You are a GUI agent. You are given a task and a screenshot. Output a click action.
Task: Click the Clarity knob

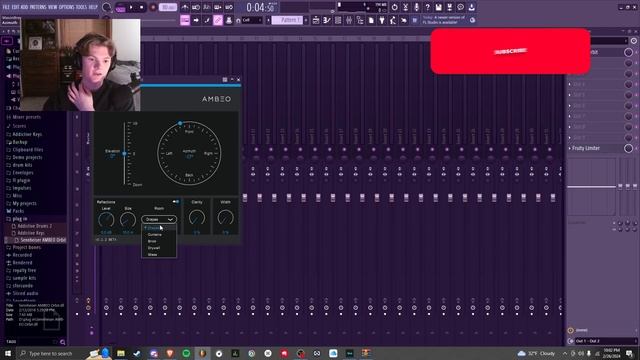coord(197,218)
